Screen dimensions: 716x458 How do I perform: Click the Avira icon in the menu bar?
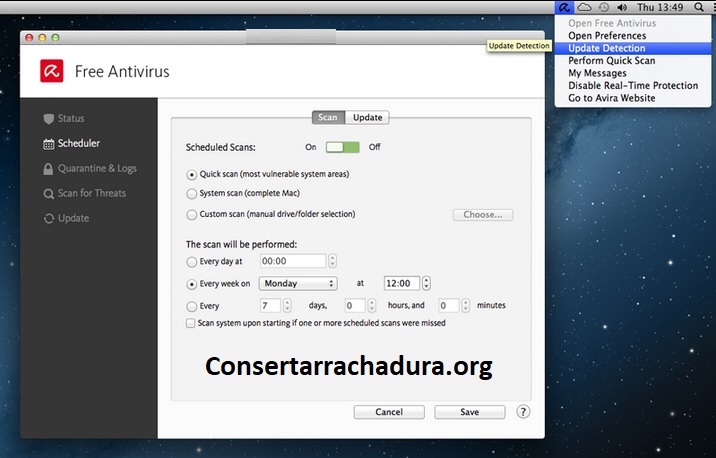click(564, 7)
